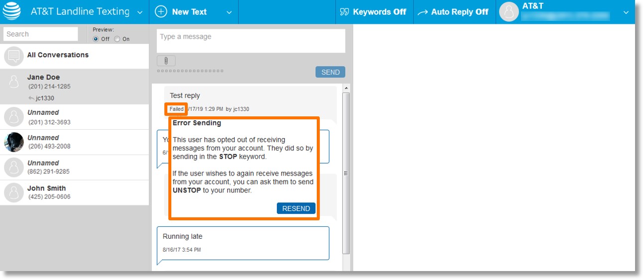This screenshot has height=280, width=644.
Task: Click Jane Doe's contact avatar
Action: point(14,81)
